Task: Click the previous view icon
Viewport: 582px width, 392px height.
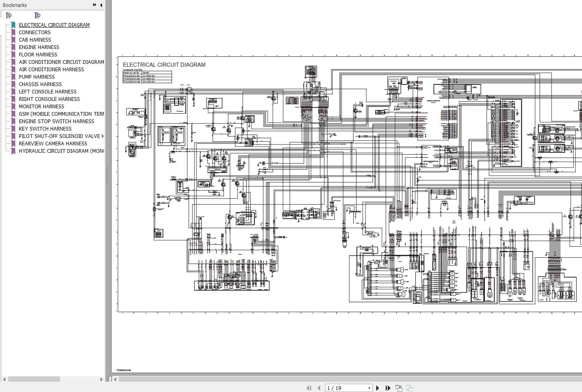Action: (x=399, y=388)
